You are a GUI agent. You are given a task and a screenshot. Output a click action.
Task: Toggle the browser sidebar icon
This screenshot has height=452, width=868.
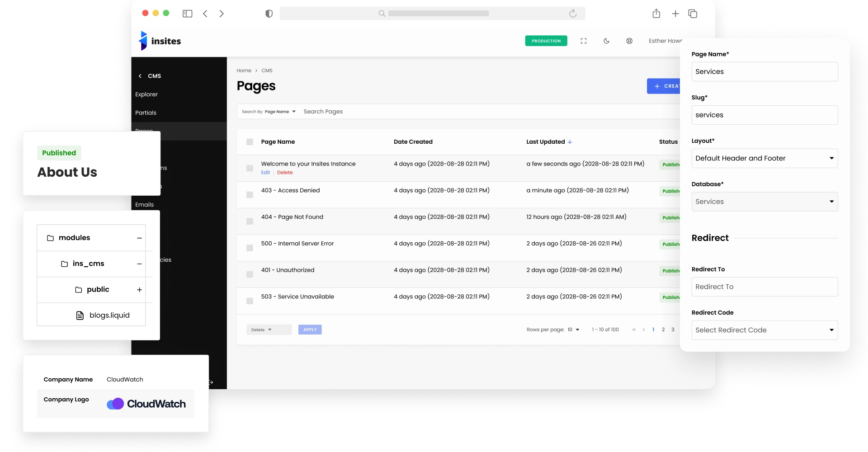pos(187,14)
